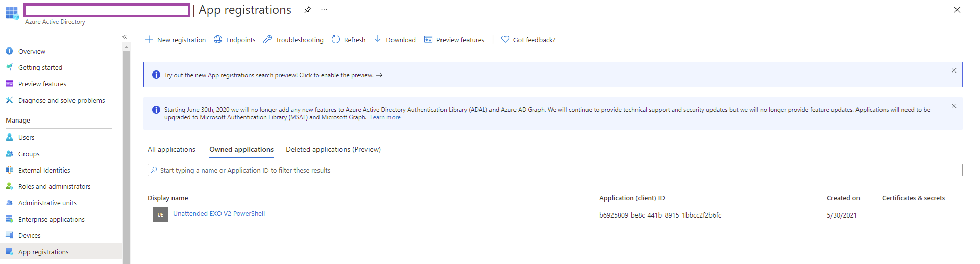Click Try out new search preview banner
This screenshot has height=264, width=980.
(553, 75)
